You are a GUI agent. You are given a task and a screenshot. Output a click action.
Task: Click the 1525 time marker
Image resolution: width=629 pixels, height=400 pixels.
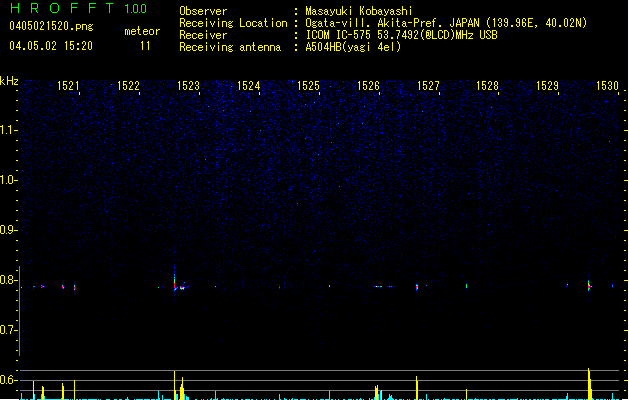click(308, 86)
